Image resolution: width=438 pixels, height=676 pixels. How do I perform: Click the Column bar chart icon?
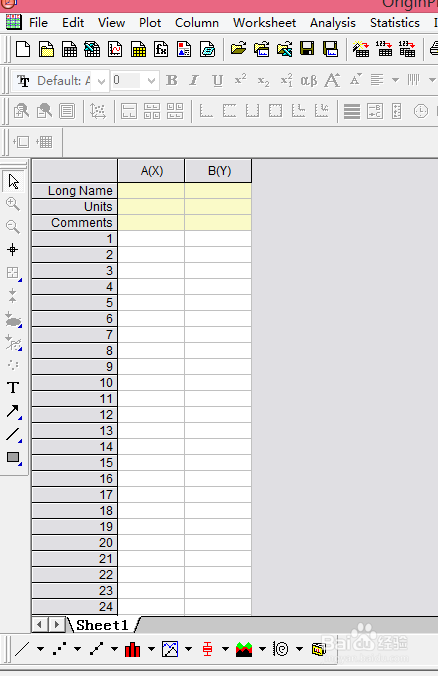(133, 649)
